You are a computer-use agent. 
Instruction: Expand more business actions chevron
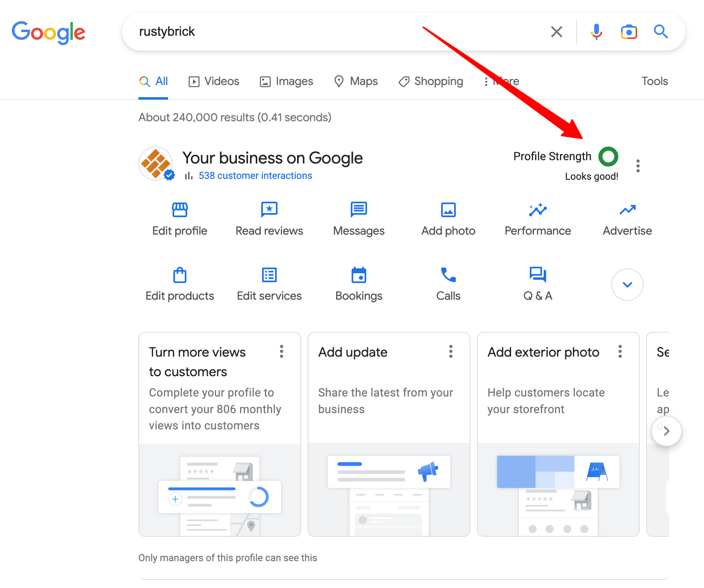point(627,285)
